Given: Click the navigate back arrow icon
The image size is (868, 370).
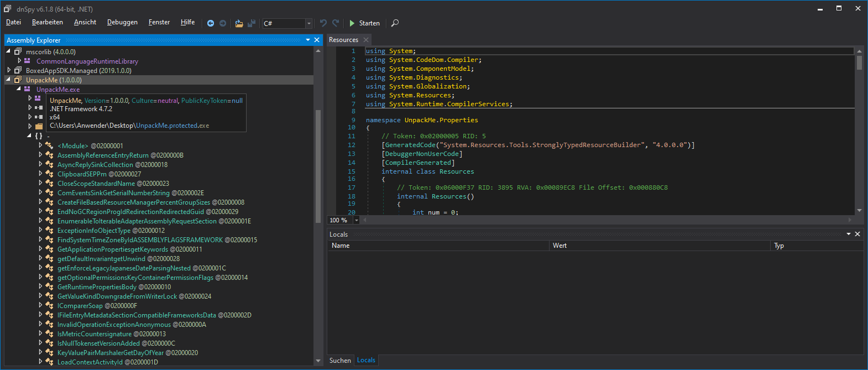Looking at the screenshot, I should [211, 23].
